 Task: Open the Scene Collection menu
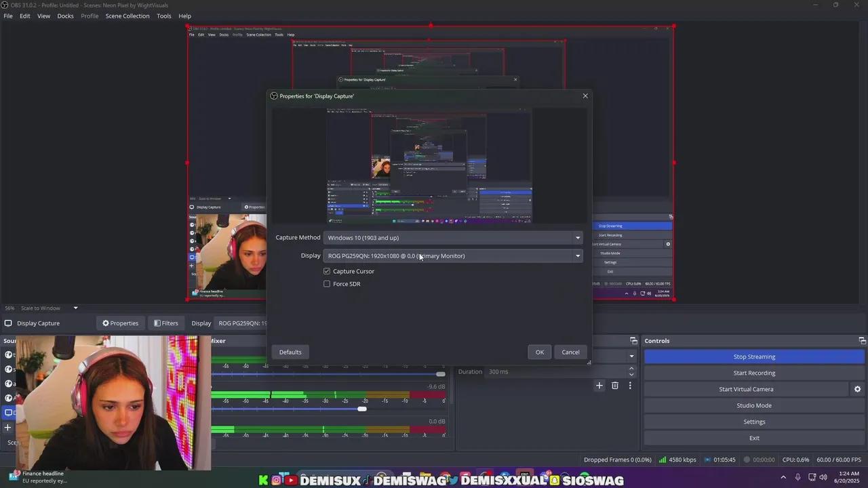tap(127, 16)
